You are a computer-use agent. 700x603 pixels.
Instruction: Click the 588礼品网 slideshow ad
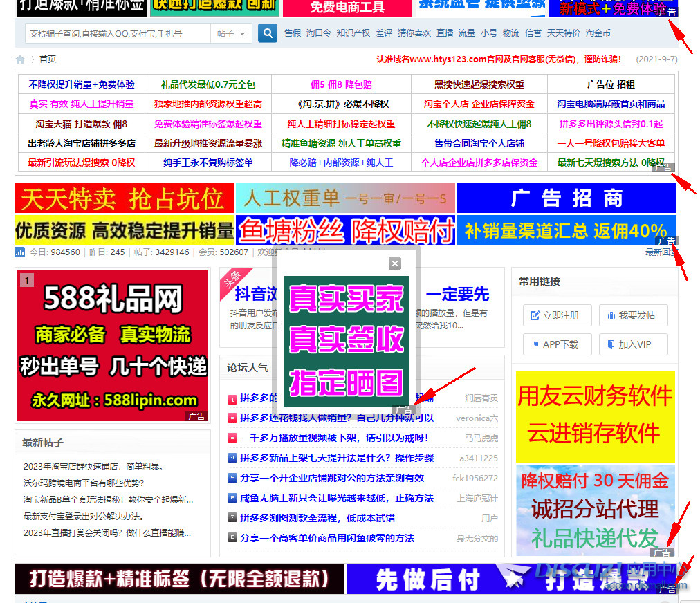113,345
